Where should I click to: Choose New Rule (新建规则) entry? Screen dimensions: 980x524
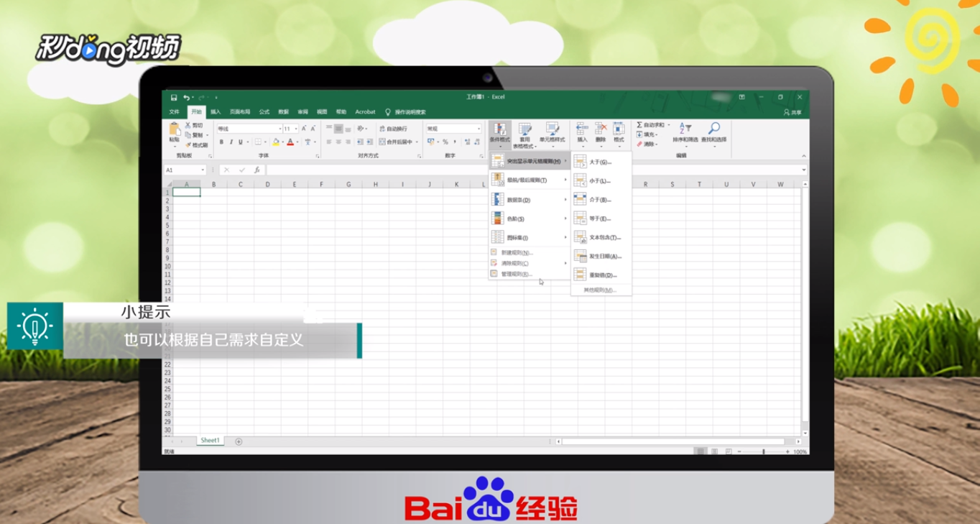[x=529, y=252]
